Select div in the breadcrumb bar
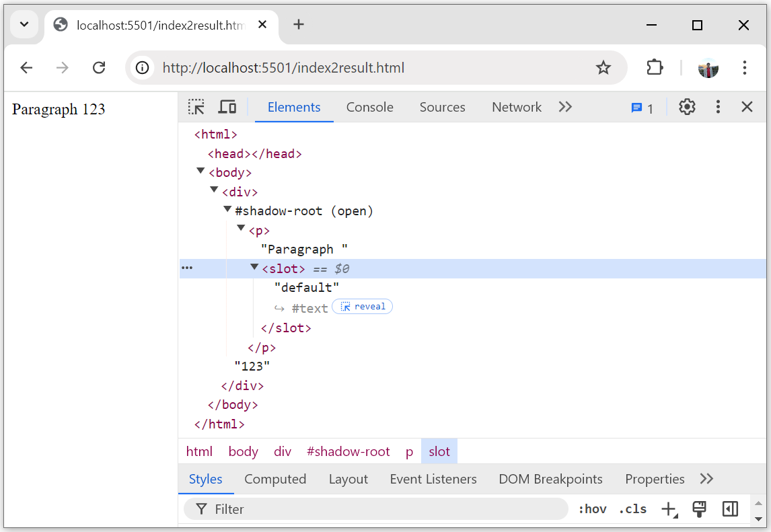771x532 pixels. (x=282, y=451)
